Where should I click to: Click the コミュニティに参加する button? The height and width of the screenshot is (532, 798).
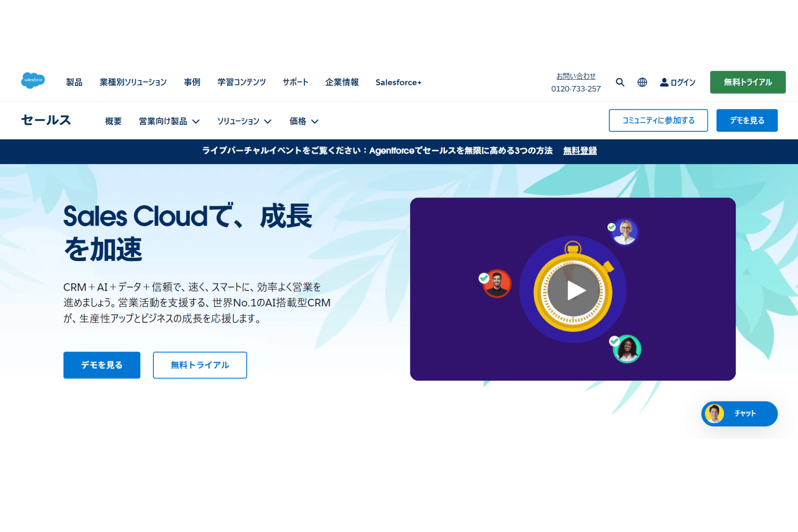(658, 121)
